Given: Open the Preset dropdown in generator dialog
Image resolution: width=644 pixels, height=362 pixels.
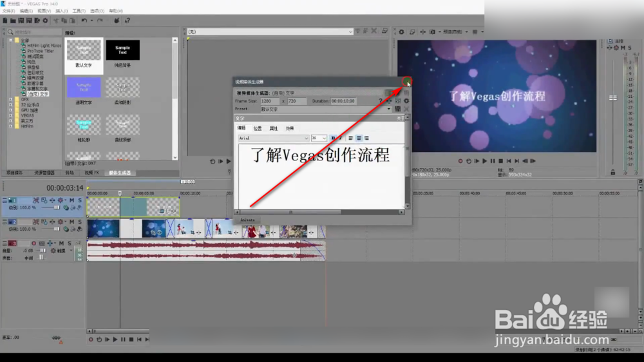Looking at the screenshot, I should click(x=388, y=109).
